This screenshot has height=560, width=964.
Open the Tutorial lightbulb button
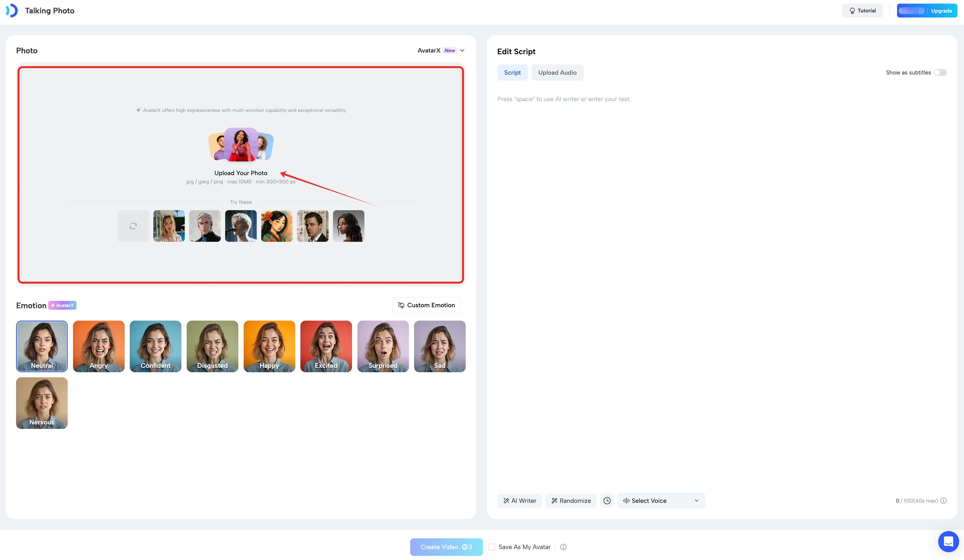point(862,11)
